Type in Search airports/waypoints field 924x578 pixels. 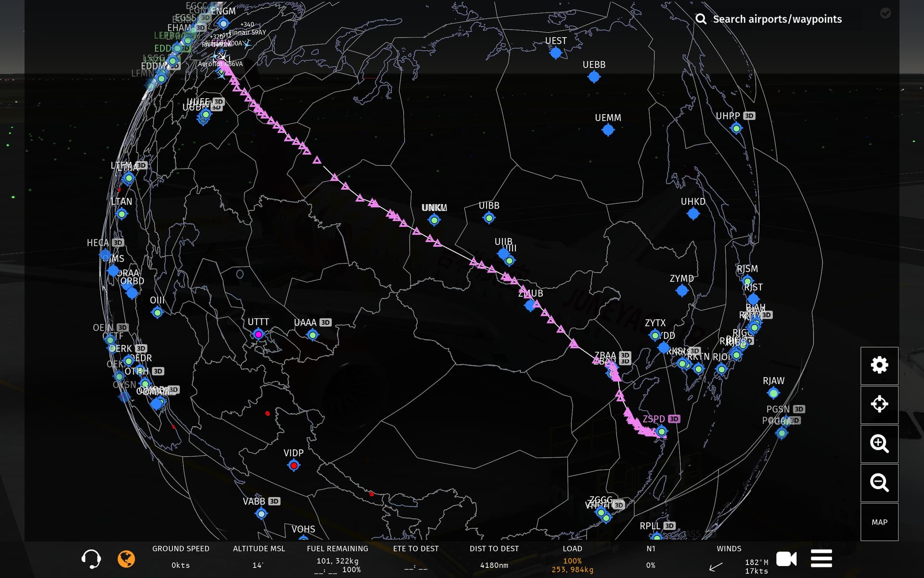tap(777, 19)
